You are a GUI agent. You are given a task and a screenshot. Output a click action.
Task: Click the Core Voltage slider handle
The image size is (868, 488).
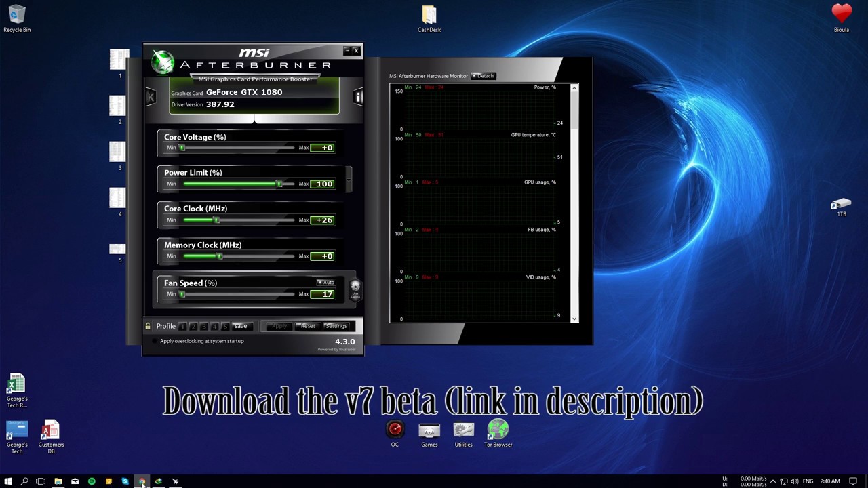pyautogui.click(x=182, y=148)
